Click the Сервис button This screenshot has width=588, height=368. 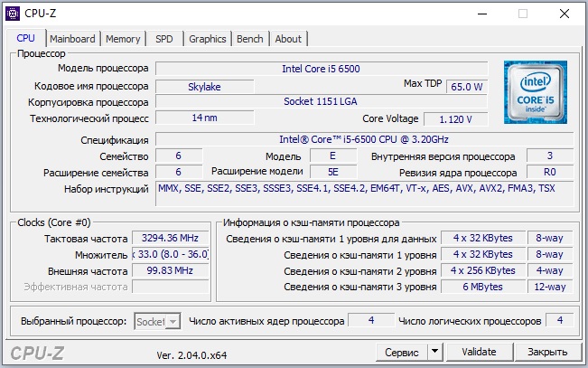(402, 352)
